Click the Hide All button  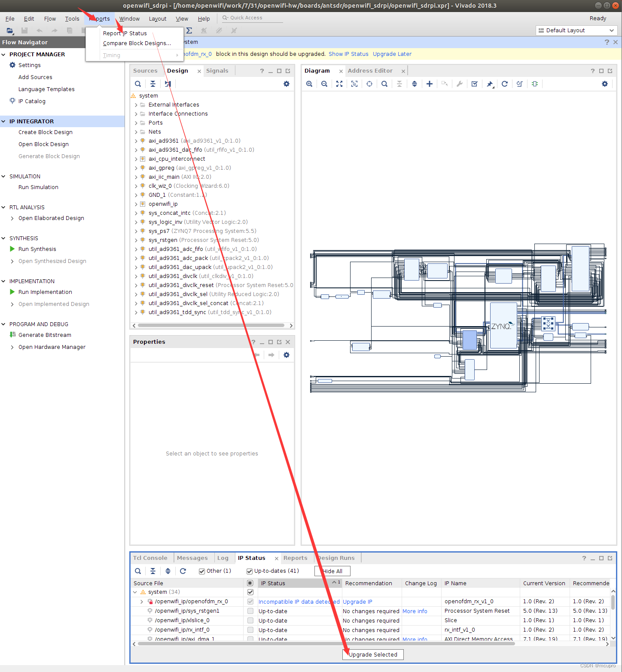click(332, 571)
